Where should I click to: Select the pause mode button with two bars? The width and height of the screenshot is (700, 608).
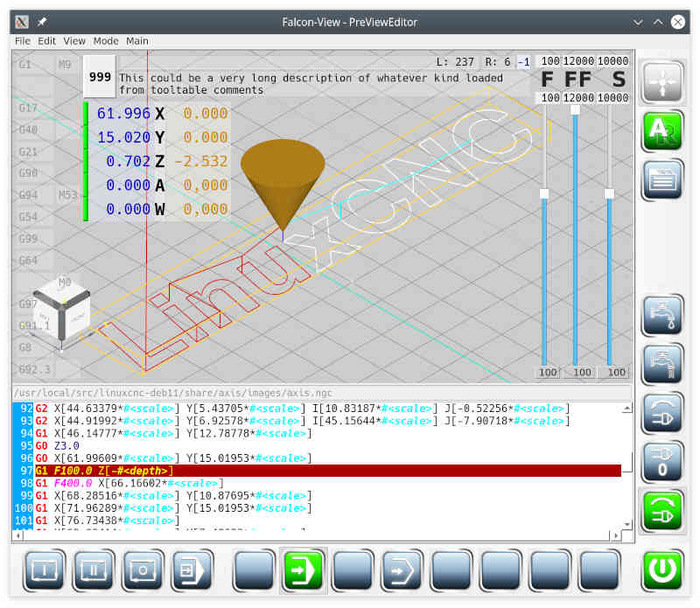click(94, 570)
